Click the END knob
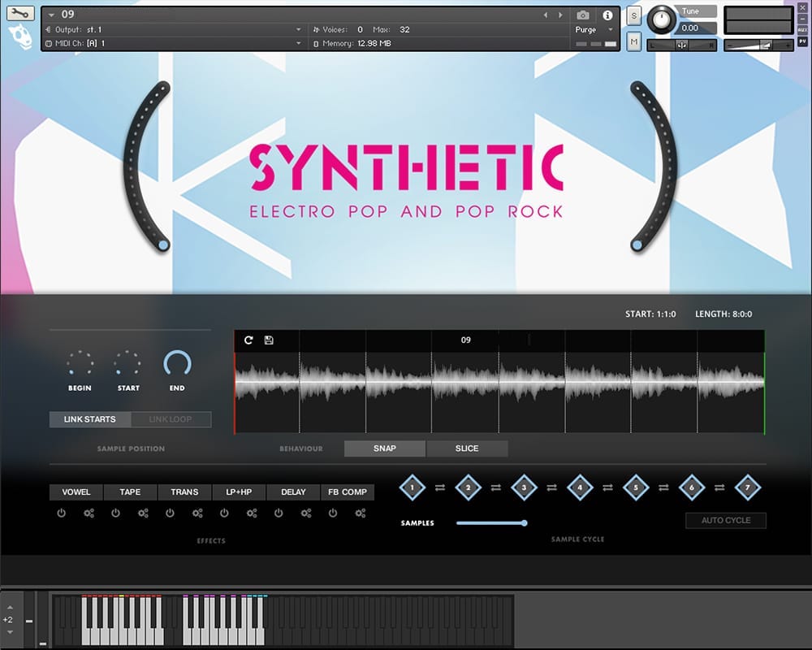Image resolution: width=812 pixels, height=650 pixels. (177, 364)
